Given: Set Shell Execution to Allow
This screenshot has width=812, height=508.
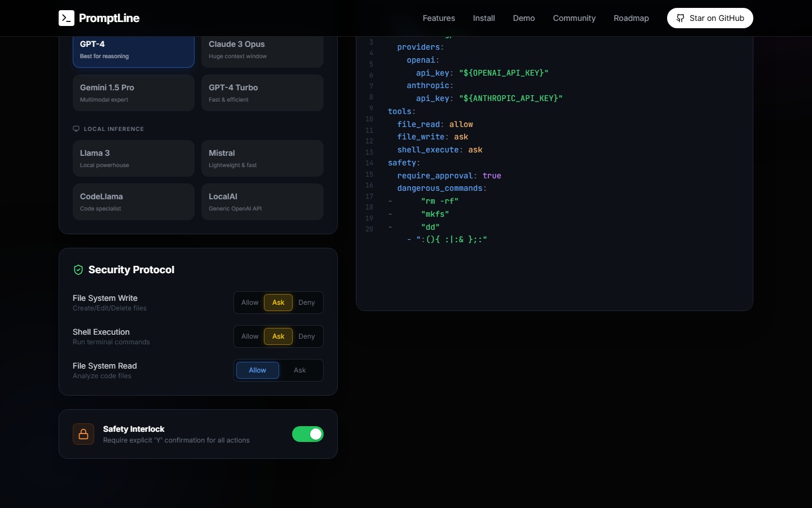Looking at the screenshot, I should [250, 336].
